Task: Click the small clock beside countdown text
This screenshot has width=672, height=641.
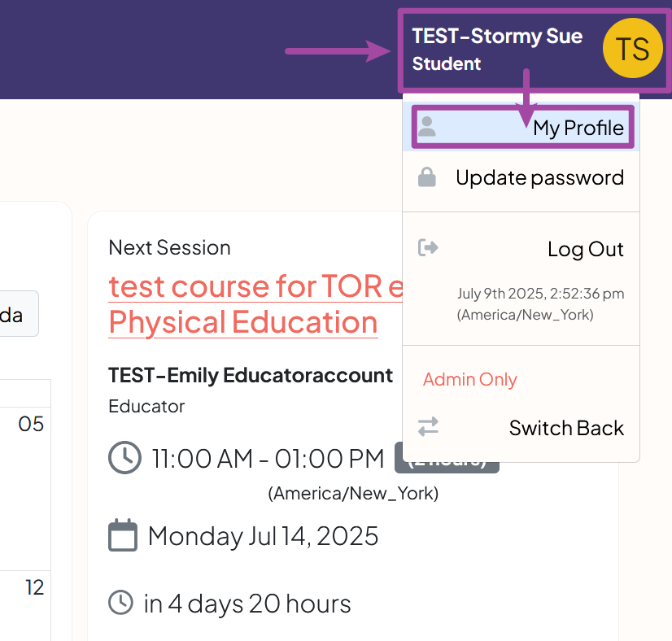Action: 121,603
